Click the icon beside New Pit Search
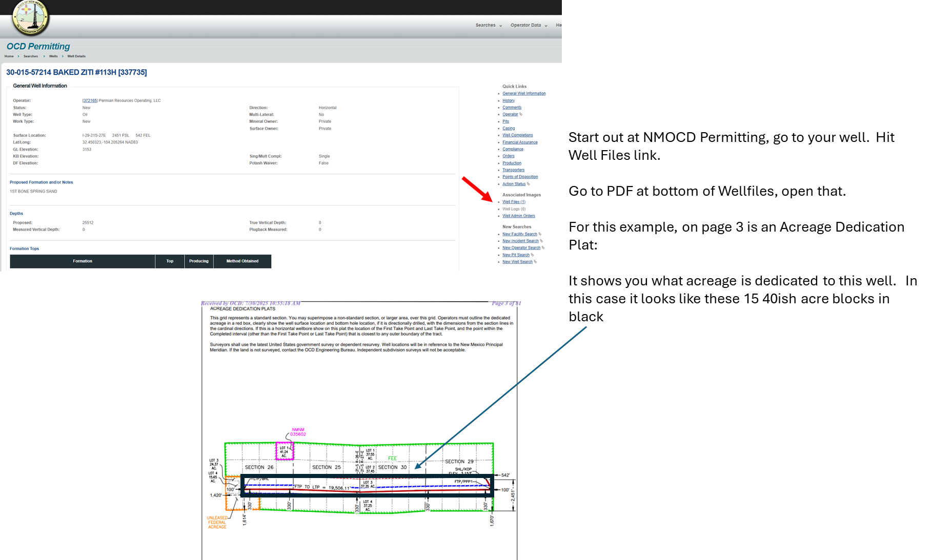932x560 pixels. point(532,255)
